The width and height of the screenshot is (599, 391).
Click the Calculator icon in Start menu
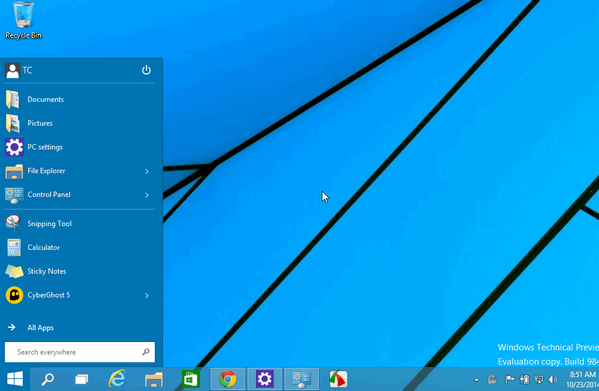point(14,247)
